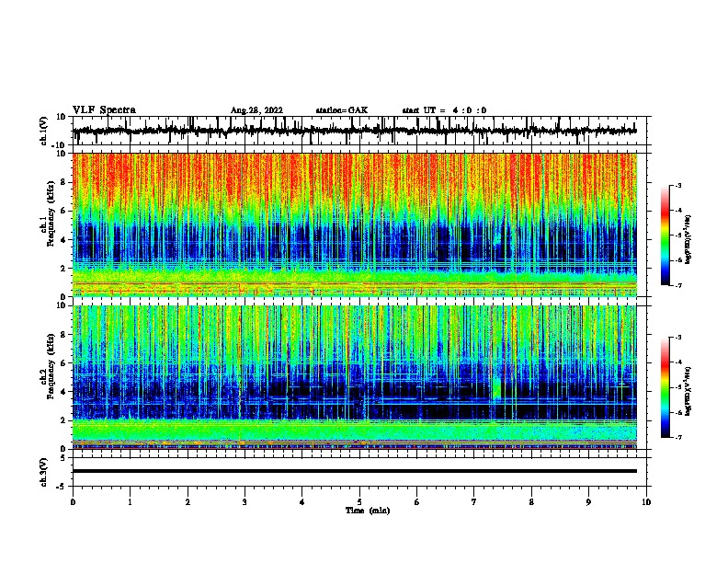Click the ch.3(V) axis label
The image size is (728, 563).
coord(44,472)
